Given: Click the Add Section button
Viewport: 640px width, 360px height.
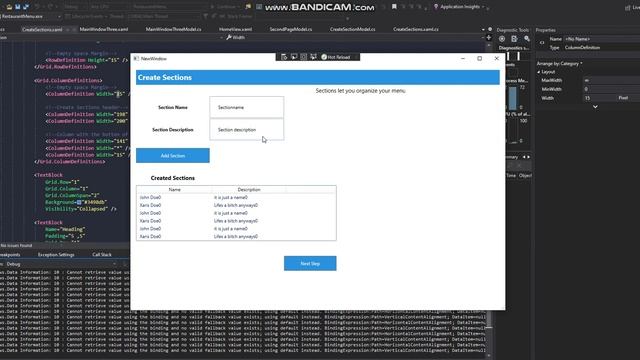Looking at the screenshot, I should click(x=173, y=156).
